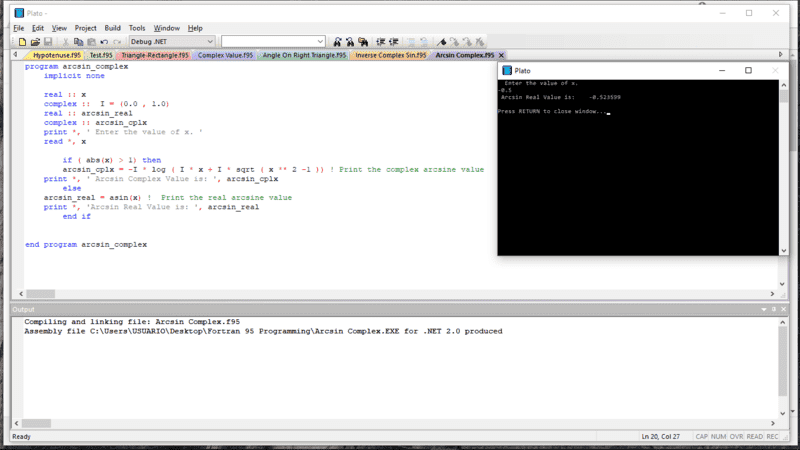Click the Open file folder icon

tap(35, 42)
